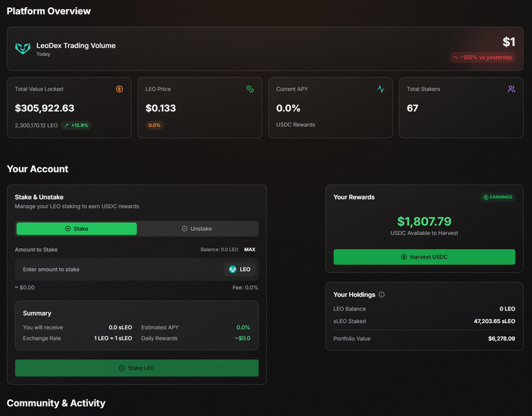Image resolution: width=532 pixels, height=416 pixels.
Task: Click the Total Value Locked coin icon
Action: (119, 89)
